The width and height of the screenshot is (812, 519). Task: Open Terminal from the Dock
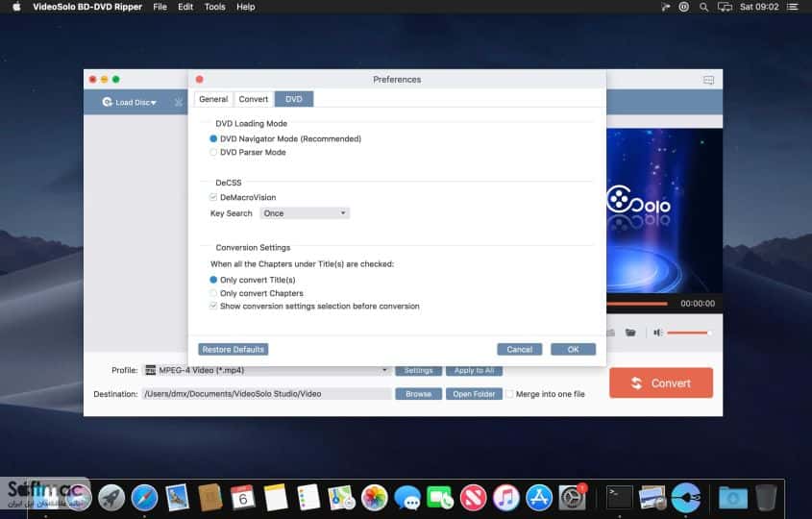click(x=620, y=498)
